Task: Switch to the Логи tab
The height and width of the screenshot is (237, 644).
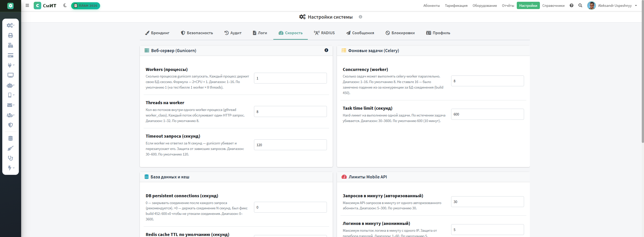Action: pyautogui.click(x=260, y=33)
